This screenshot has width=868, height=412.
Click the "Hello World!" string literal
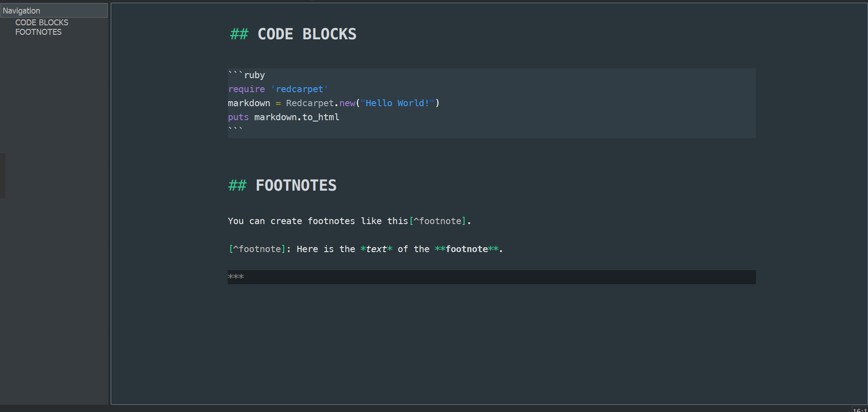pyautogui.click(x=397, y=103)
